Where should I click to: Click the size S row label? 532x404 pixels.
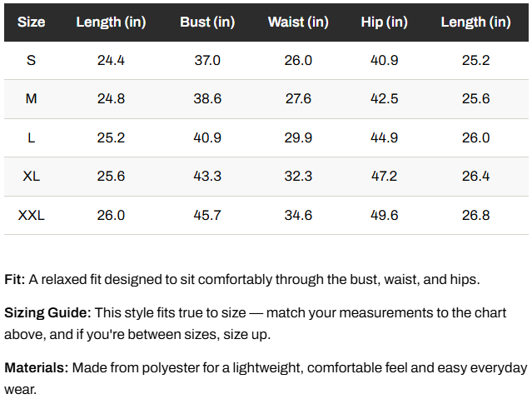(x=31, y=61)
